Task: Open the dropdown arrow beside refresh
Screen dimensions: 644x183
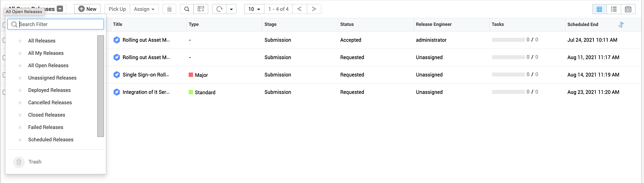Action: click(231, 9)
